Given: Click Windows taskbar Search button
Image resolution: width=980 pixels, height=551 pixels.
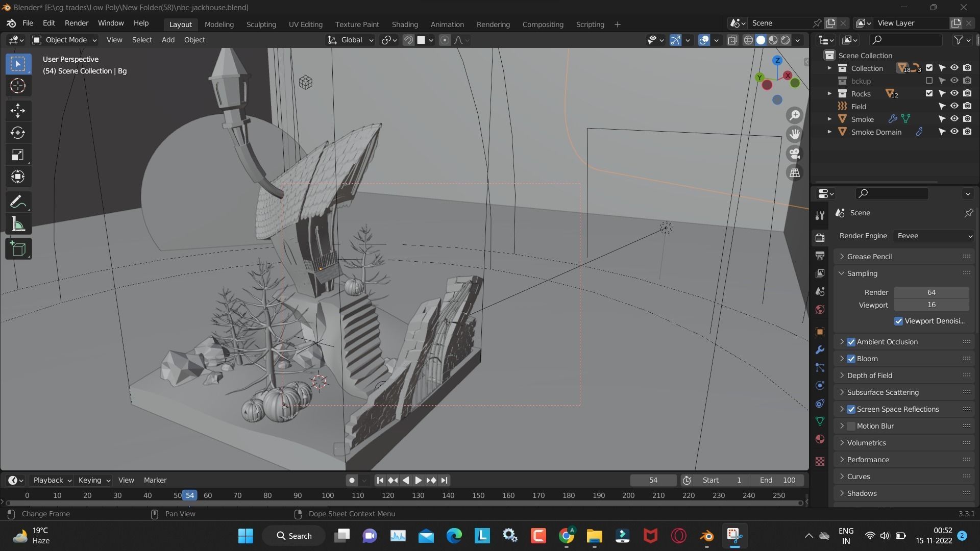Looking at the screenshot, I should (295, 536).
